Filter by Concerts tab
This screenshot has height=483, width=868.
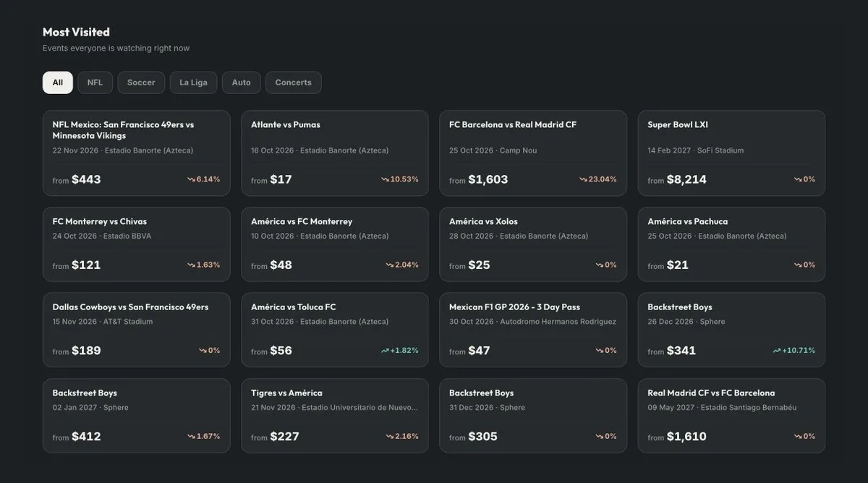point(293,82)
